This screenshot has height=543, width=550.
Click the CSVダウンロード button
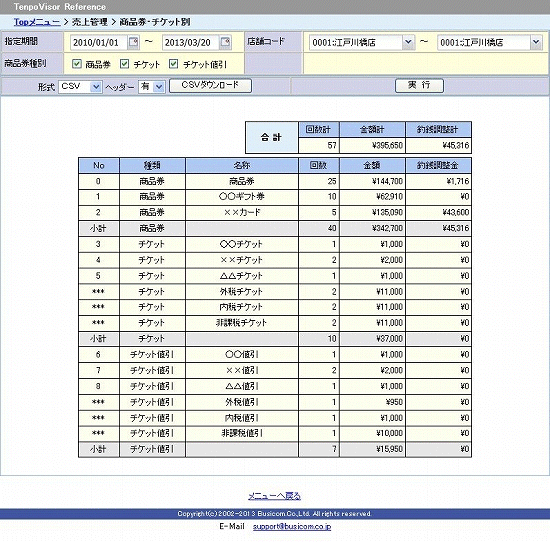210,85
